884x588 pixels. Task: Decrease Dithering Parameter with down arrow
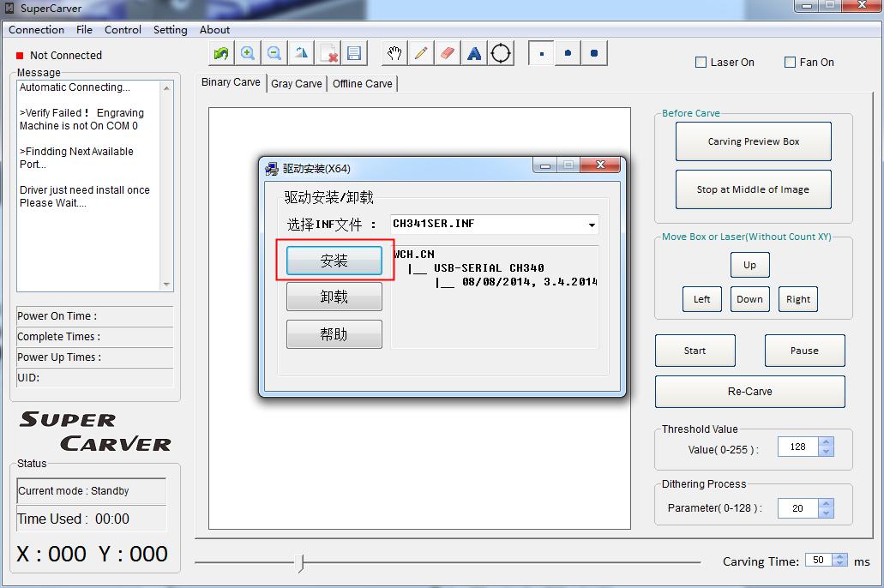[x=826, y=513]
